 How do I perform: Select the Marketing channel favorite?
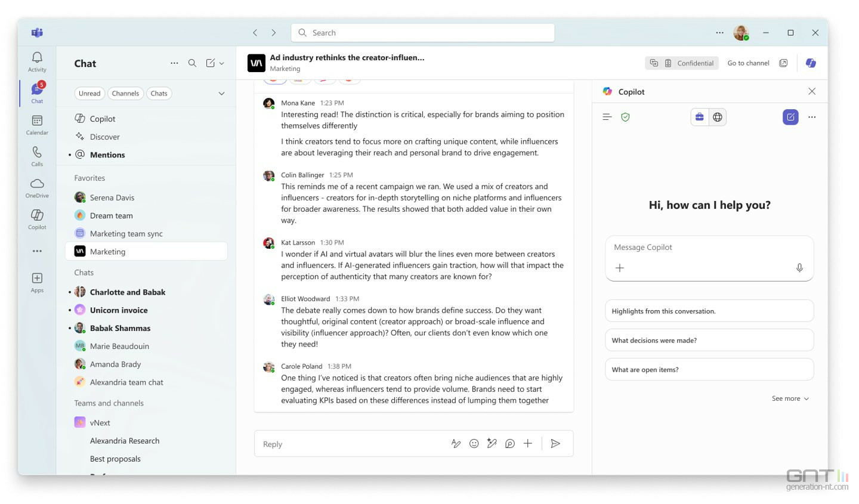click(146, 251)
